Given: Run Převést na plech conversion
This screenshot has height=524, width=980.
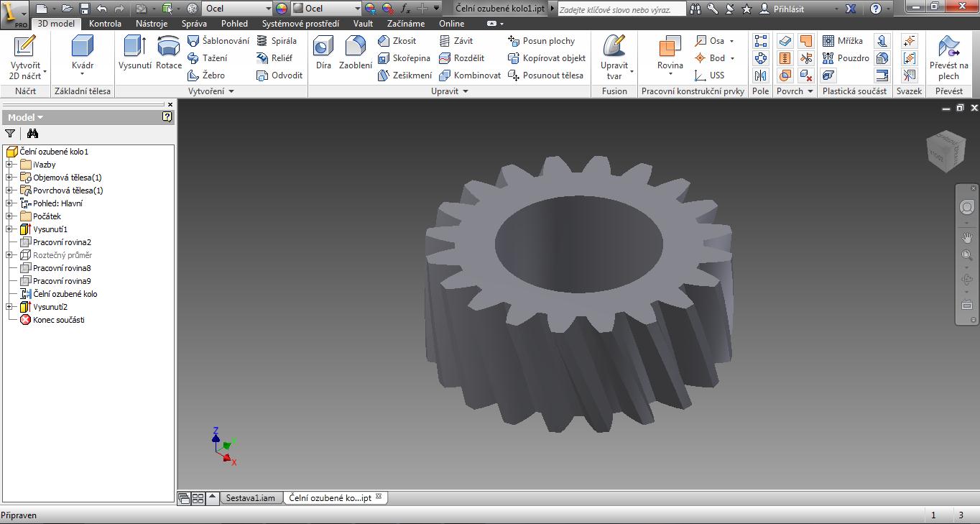Looking at the screenshot, I should pos(948,58).
